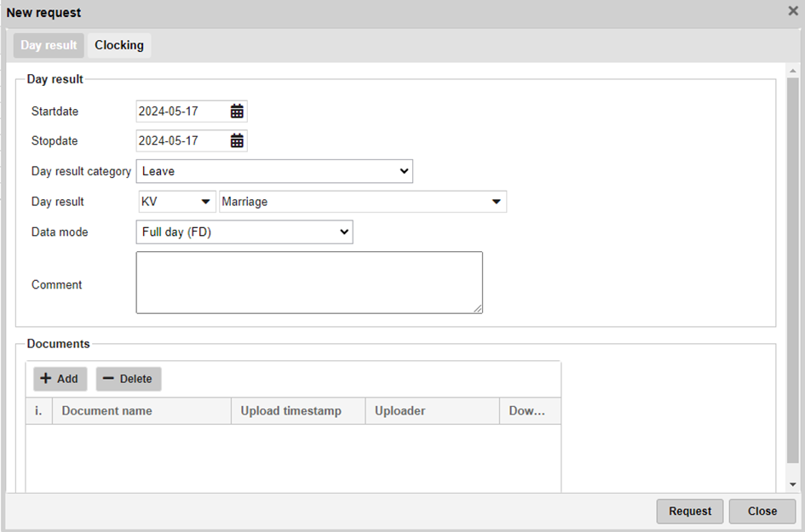The width and height of the screenshot is (805, 532).
Task: Expand the Day result category dropdown
Action: [x=274, y=171]
